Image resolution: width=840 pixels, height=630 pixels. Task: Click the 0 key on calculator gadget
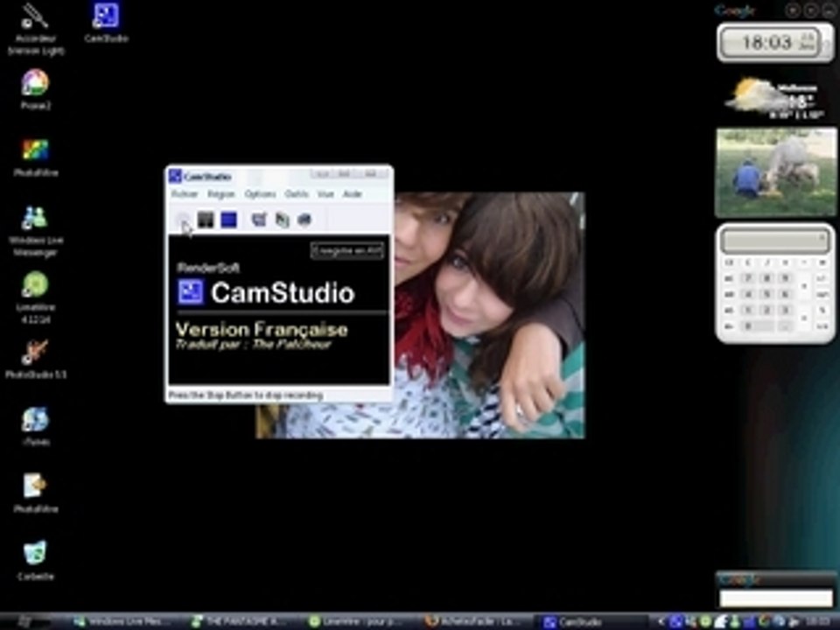pos(758,326)
